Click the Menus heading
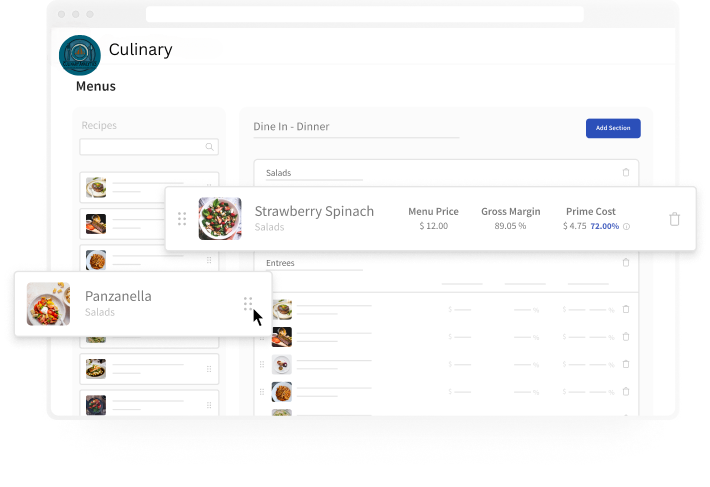This screenshot has height=487, width=710. pyautogui.click(x=96, y=86)
